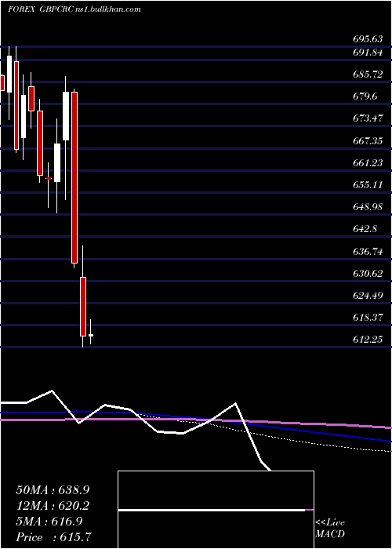Click the 5MA : 616.9 readout
The image size is (392, 549).
click(49, 522)
